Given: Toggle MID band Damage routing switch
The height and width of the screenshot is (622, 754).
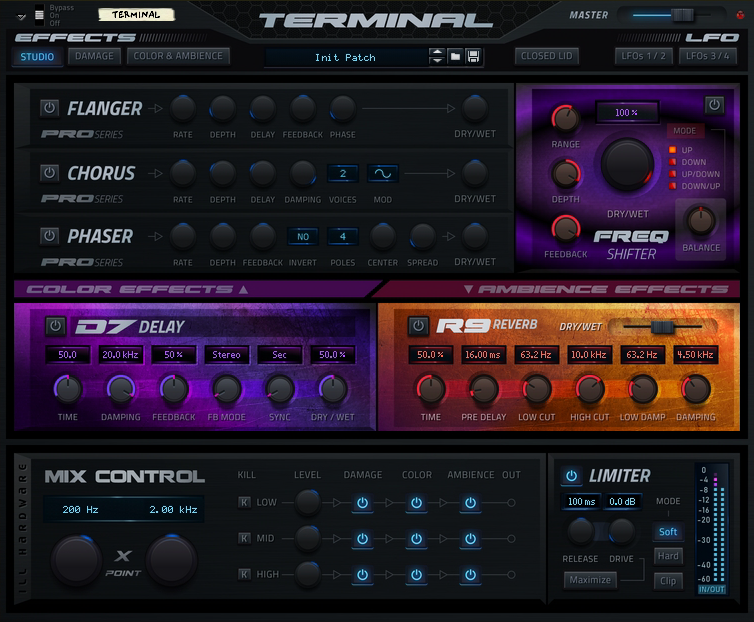Looking at the screenshot, I should point(363,539).
